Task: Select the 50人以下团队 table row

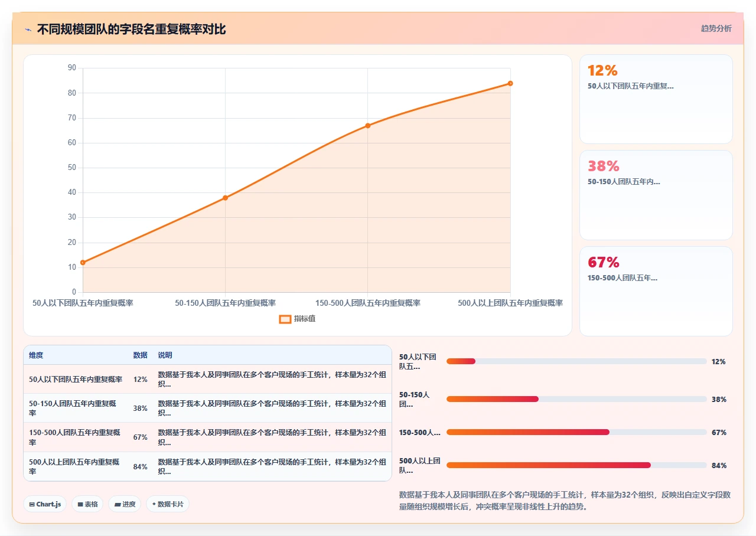Action: click(x=207, y=379)
